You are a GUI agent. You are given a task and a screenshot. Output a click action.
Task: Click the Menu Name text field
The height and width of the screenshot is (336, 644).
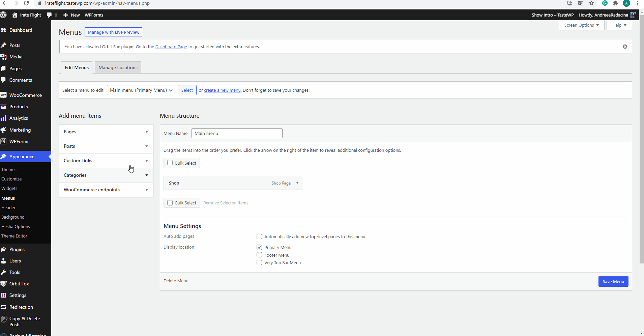pyautogui.click(x=237, y=133)
